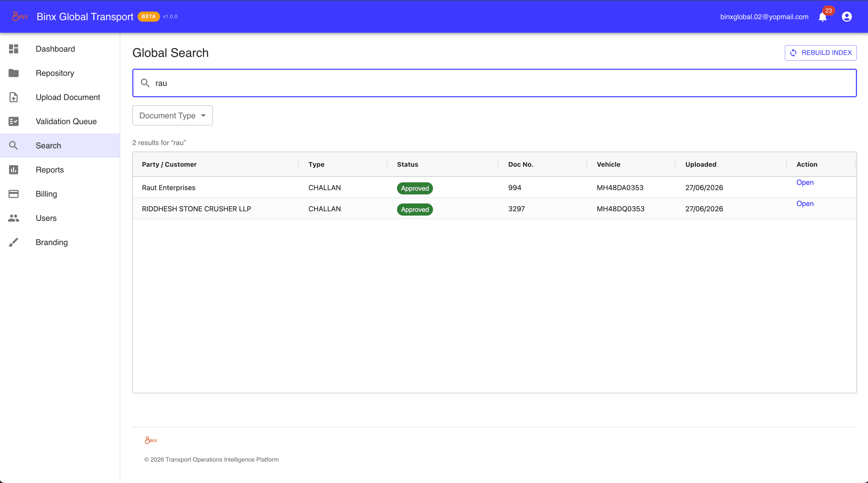The image size is (868, 483).
Task: Click uploaded date in RIDDHESH row
Action: [x=704, y=209]
